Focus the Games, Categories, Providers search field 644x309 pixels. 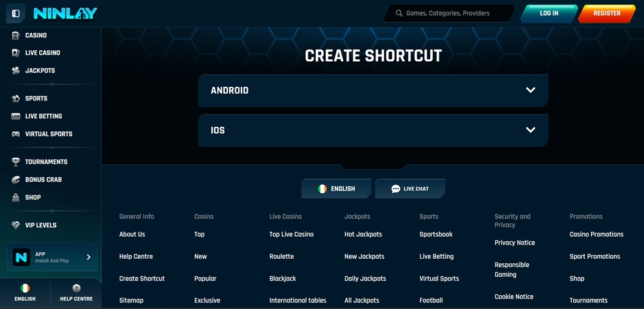pyautogui.click(x=448, y=14)
